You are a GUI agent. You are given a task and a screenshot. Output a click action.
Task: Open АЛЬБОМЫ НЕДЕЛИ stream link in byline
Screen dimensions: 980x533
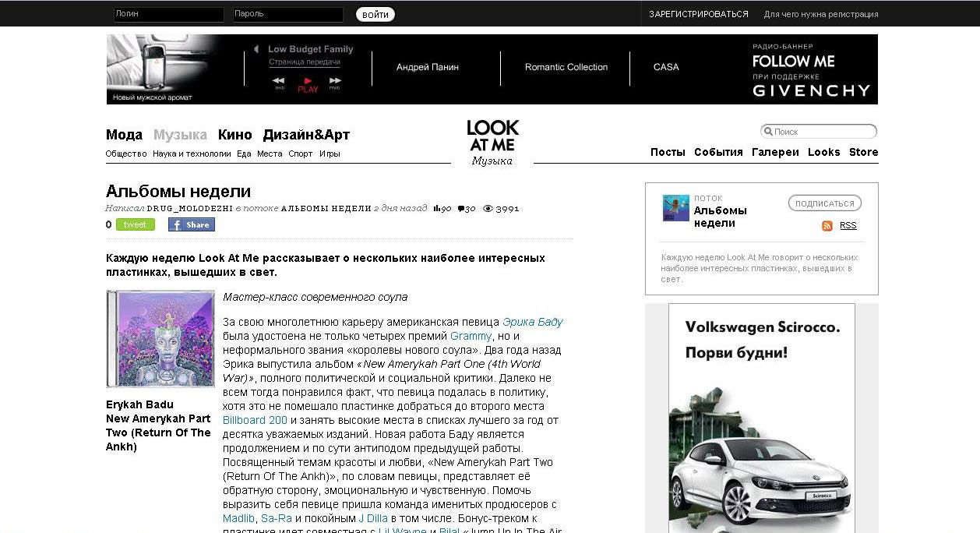click(x=326, y=209)
